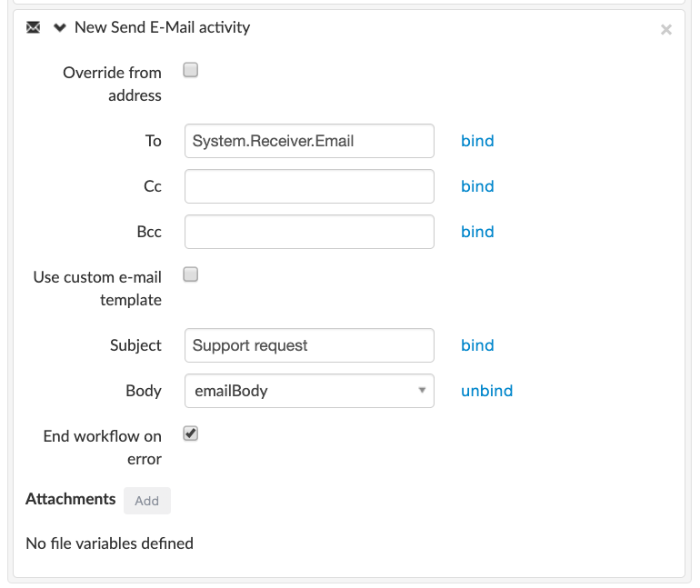
Task: Unbind the Body field
Action: tap(486, 391)
